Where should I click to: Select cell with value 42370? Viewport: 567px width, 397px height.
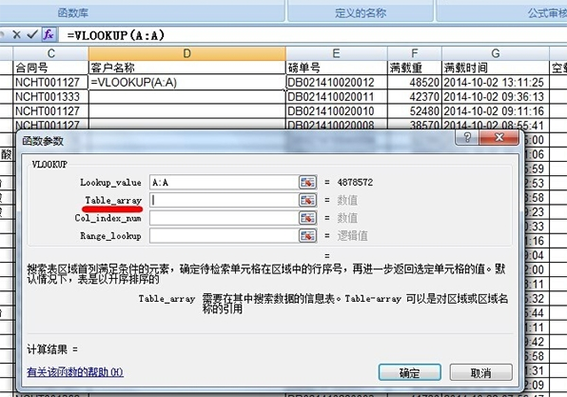click(414, 97)
